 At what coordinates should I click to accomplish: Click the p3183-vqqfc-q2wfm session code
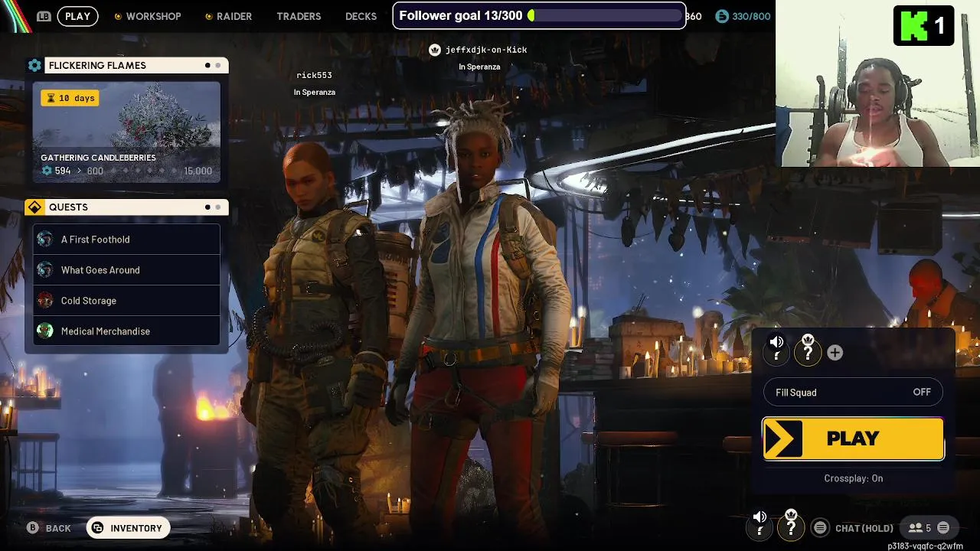pos(926,546)
